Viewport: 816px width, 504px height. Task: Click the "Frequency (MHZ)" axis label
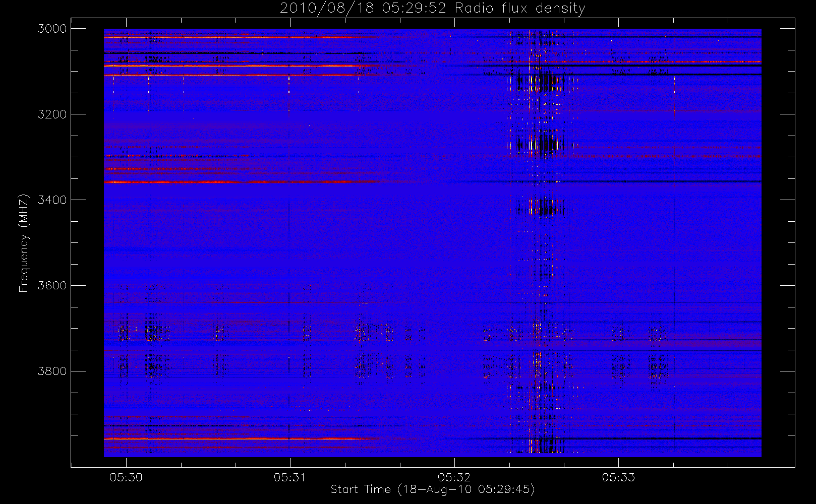(x=24, y=243)
